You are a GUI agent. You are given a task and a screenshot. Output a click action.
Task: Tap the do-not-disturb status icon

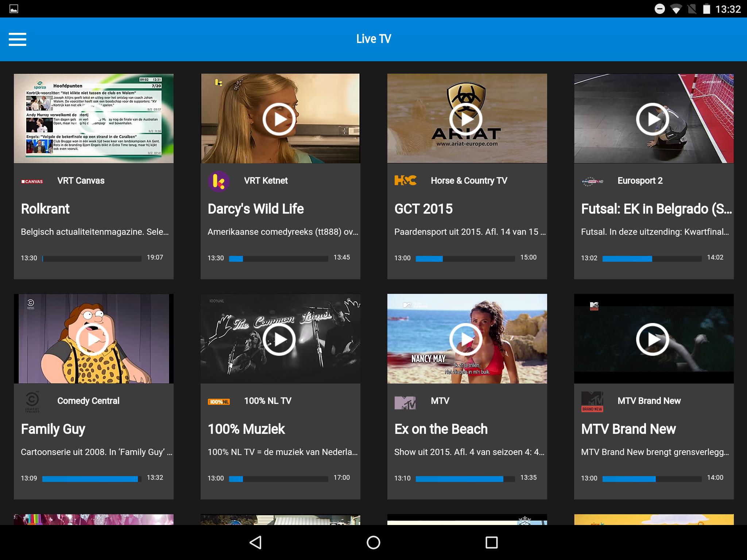coord(660,9)
